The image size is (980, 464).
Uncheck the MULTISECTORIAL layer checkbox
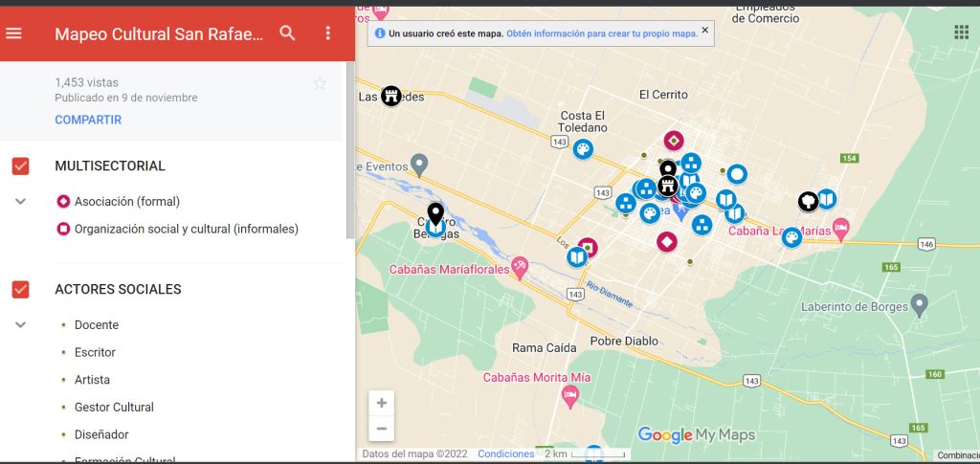click(20, 166)
